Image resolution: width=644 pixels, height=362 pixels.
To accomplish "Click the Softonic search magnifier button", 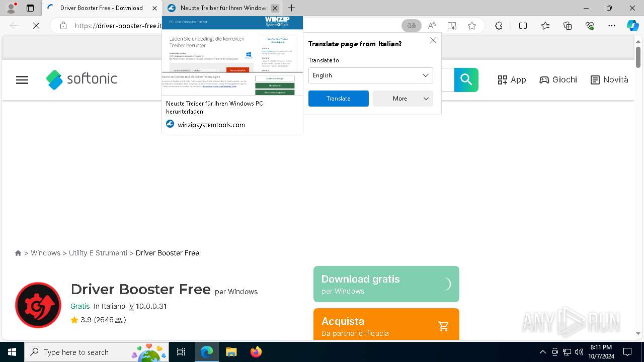I will (466, 79).
